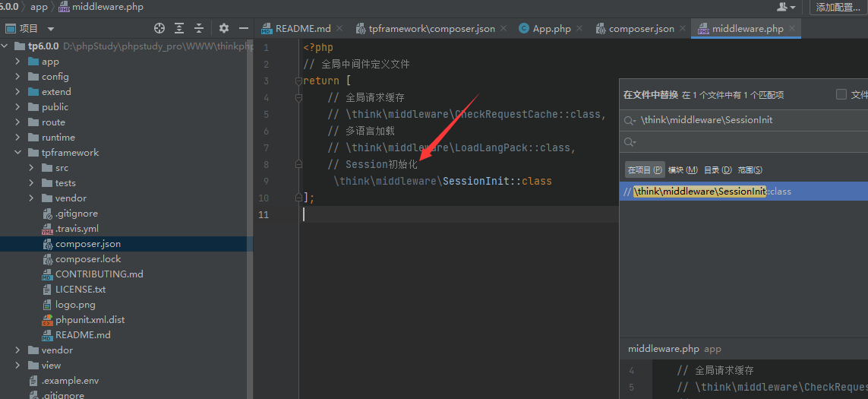This screenshot has width=868, height=399.
Task: Expand the runtime folder
Action: point(17,138)
